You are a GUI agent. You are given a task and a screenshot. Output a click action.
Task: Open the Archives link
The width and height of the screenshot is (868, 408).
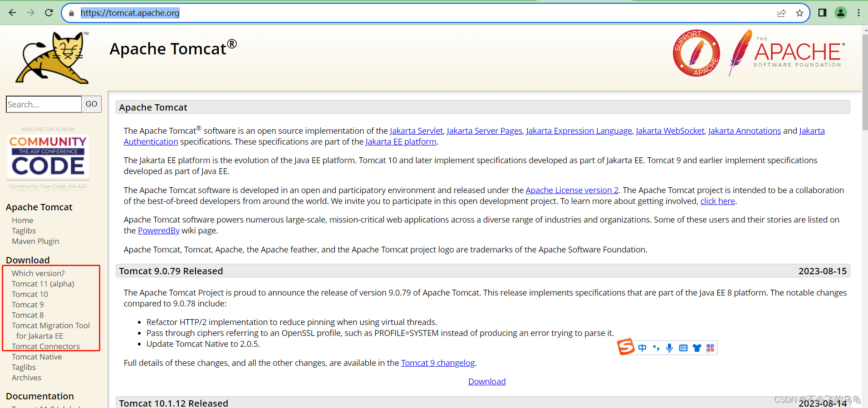click(26, 378)
